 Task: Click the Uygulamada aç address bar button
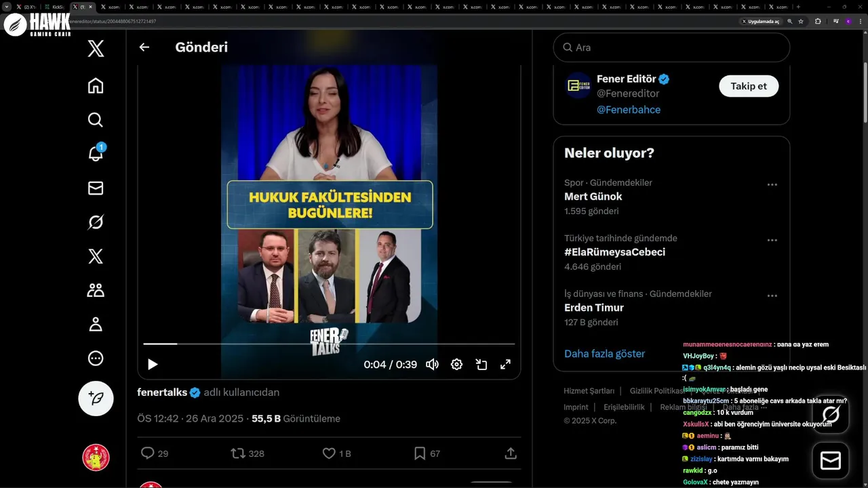(760, 22)
